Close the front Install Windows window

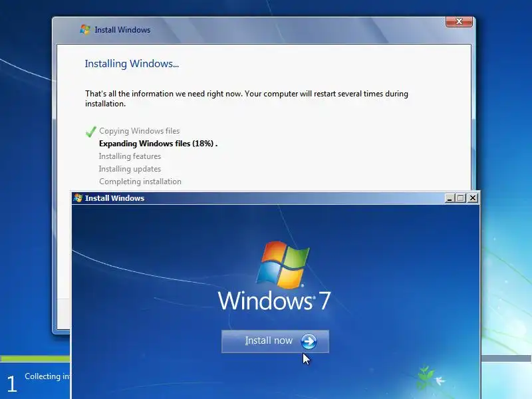473,198
